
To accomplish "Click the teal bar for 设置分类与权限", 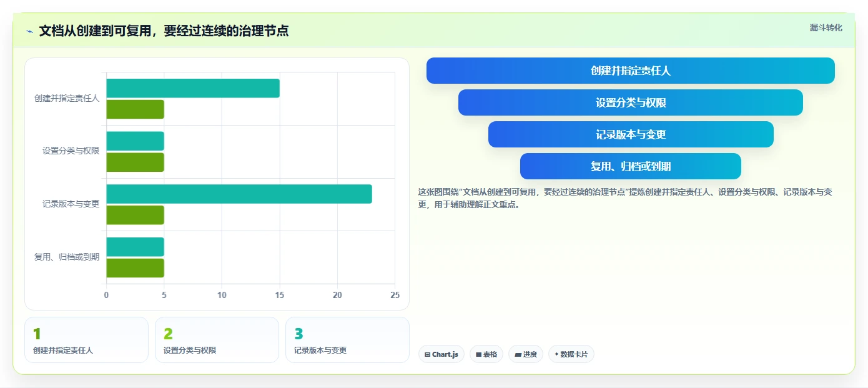I will [x=136, y=141].
